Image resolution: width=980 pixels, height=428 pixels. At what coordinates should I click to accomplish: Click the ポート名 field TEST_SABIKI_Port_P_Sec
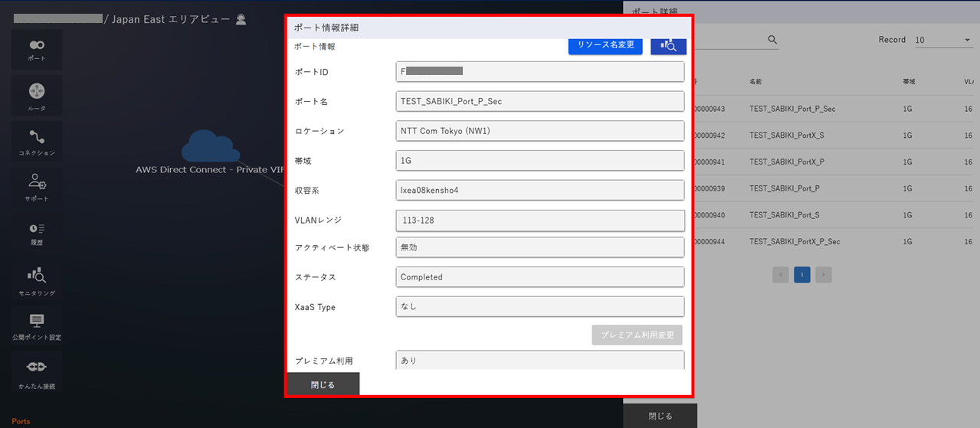540,101
